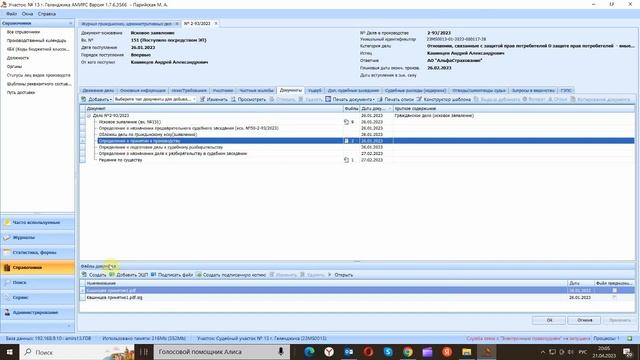Image resolution: width=640 pixels, height=360 pixels.
Task: Click the ОК button
Action: [549, 320]
